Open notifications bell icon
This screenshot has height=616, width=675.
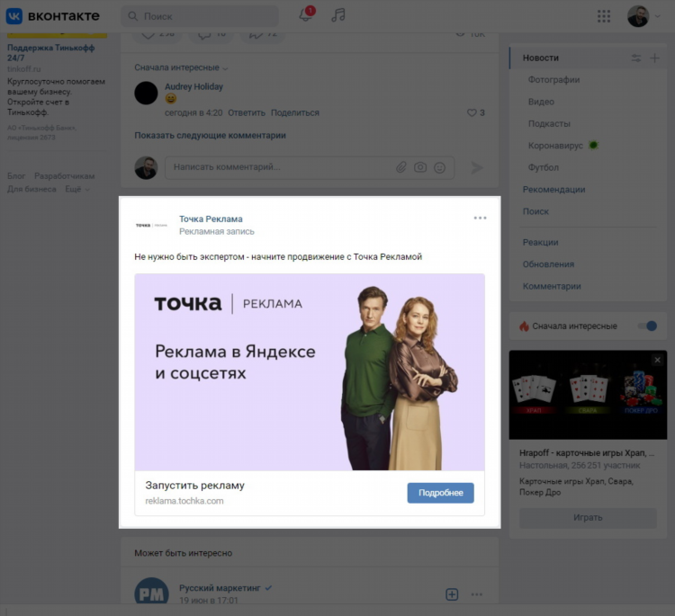tap(306, 15)
